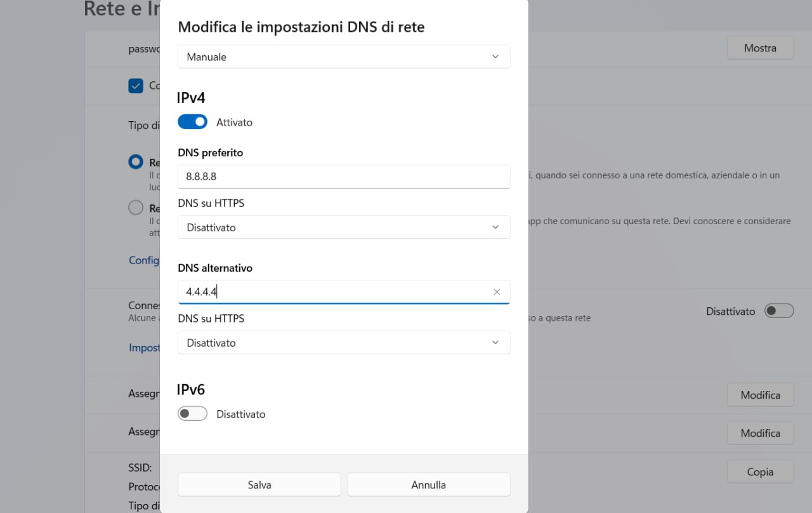Screen dimensions: 812x513
Task: Enable the IPv6 toggle
Action: (x=192, y=414)
